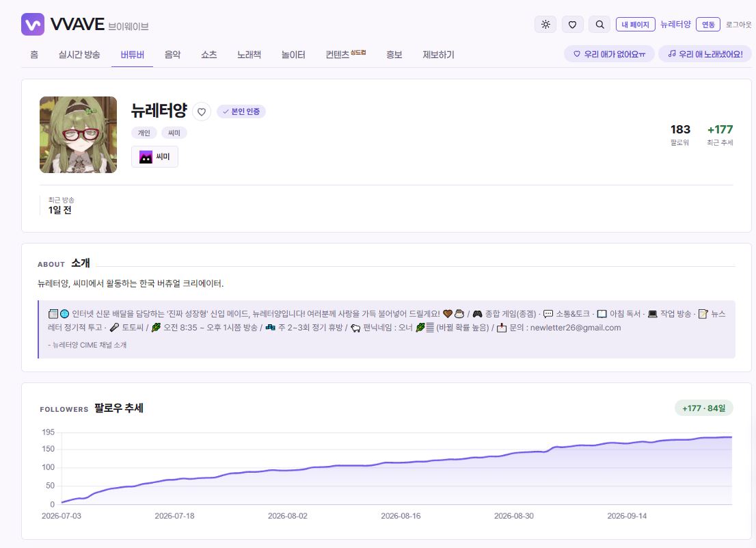Go to the 홍보 tab
This screenshot has width=756, height=548.
(x=394, y=55)
